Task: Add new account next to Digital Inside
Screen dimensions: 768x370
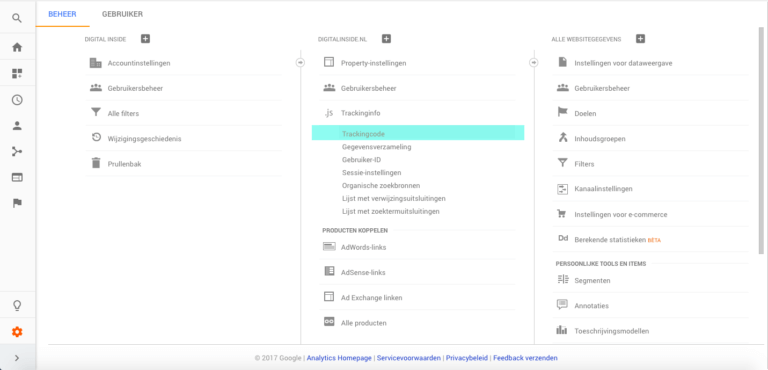Action: pyautogui.click(x=145, y=39)
